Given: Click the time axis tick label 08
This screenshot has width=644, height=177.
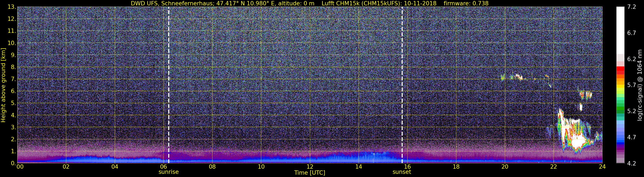Looking at the screenshot, I should 212,167.
